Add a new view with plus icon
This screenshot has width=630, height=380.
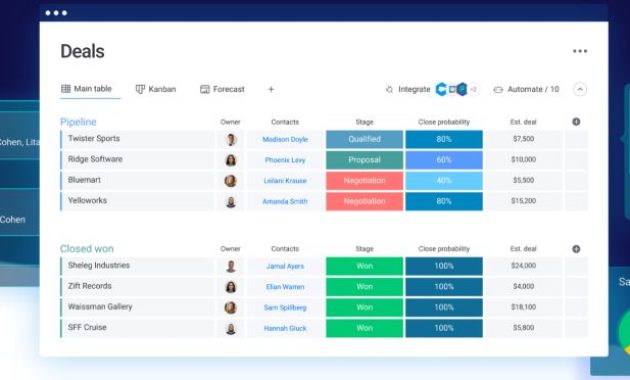[x=271, y=89]
